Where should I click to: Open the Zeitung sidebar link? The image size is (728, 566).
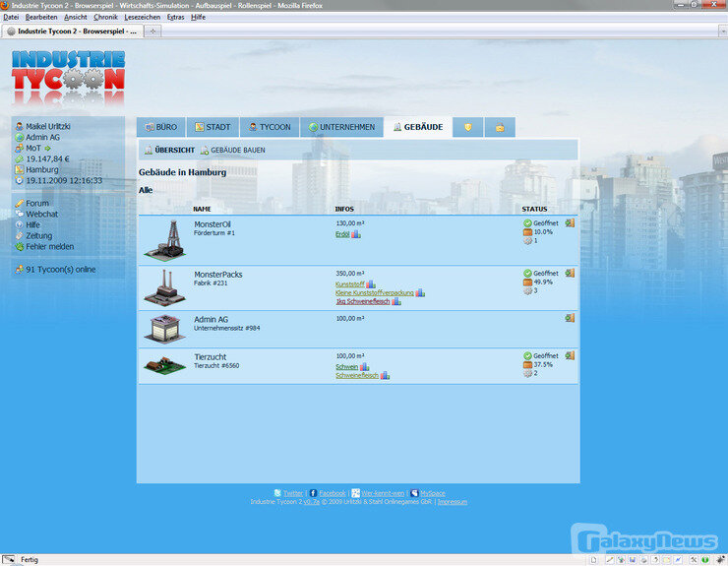[x=39, y=235]
